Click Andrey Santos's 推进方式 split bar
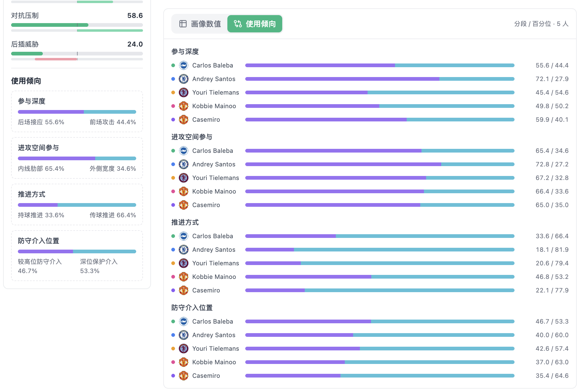The width and height of the screenshot is (586, 392). click(380, 250)
